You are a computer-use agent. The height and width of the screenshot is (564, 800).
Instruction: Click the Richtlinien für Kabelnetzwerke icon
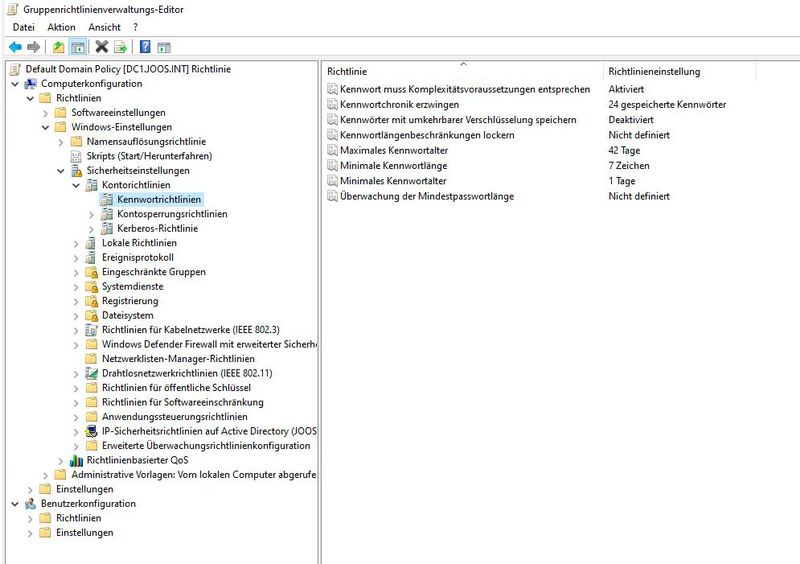coord(91,330)
